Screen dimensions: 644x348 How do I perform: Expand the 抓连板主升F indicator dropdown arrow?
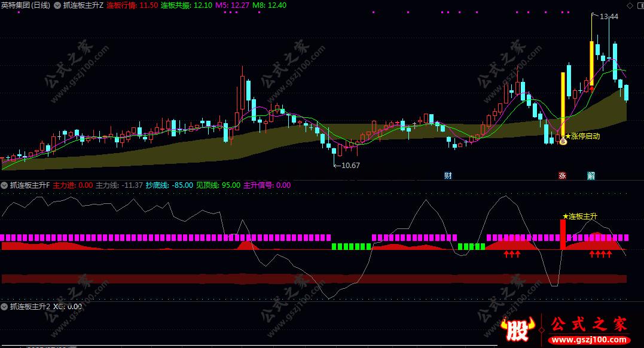pos(5,185)
